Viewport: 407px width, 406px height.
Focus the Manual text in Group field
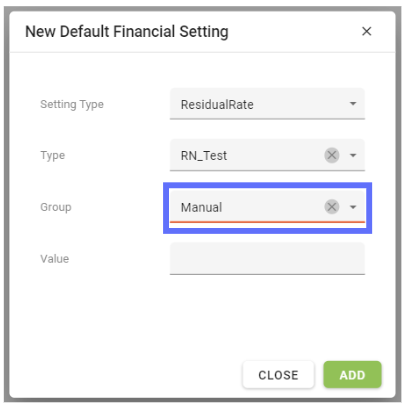tap(201, 208)
